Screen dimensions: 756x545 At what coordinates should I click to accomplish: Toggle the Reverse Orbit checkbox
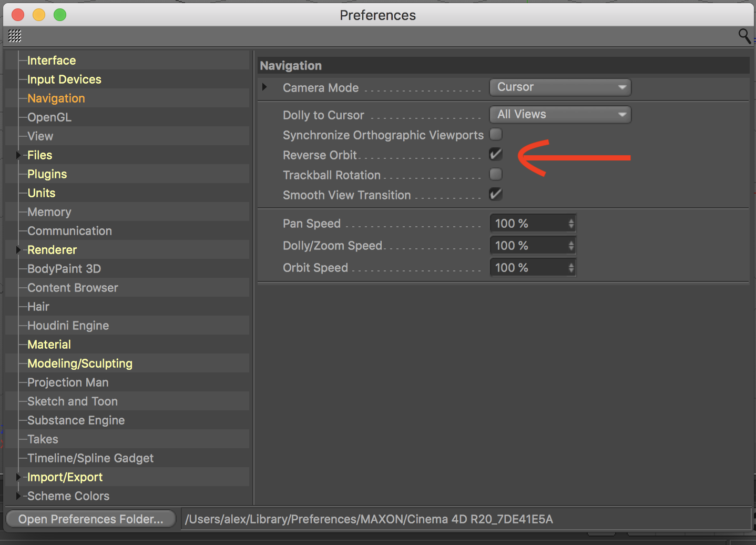pos(496,155)
